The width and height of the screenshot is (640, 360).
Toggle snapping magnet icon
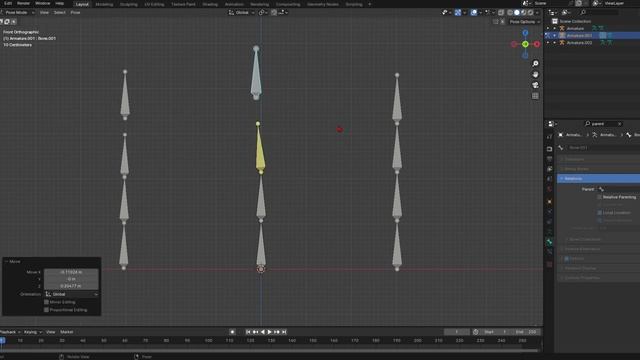[x=274, y=13]
